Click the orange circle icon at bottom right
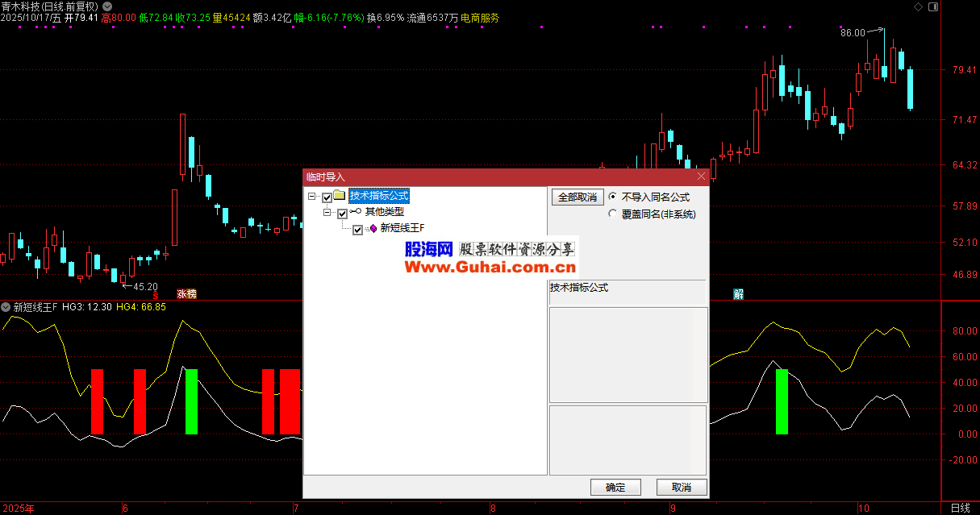 pos(945,508)
